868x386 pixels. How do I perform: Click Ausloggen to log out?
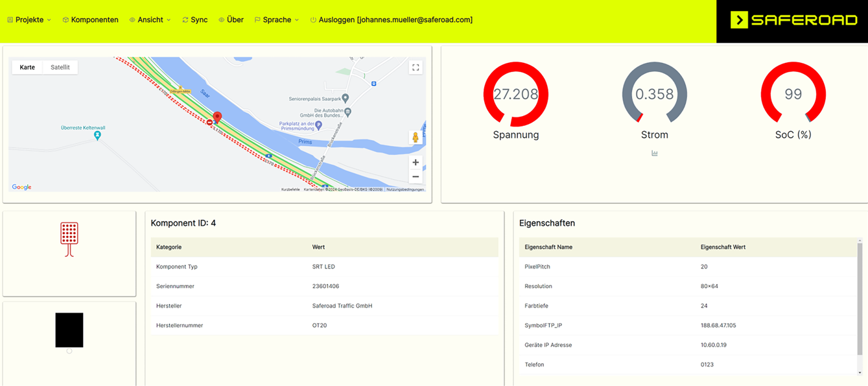392,20
